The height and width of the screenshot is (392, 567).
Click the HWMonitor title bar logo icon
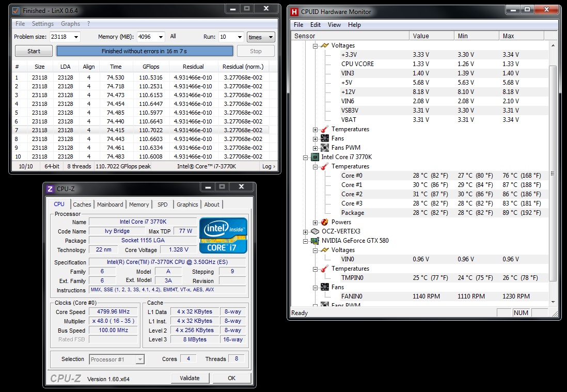(x=294, y=12)
